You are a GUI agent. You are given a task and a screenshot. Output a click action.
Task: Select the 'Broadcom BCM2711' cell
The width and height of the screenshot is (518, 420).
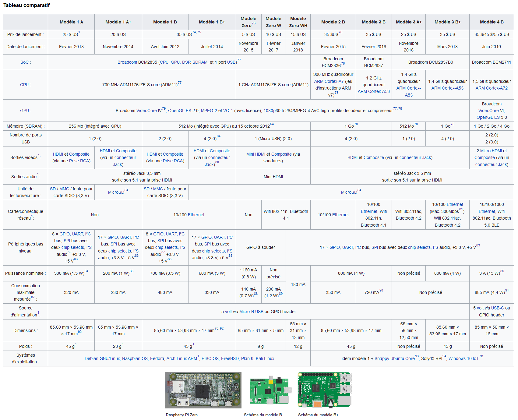coord(492,62)
